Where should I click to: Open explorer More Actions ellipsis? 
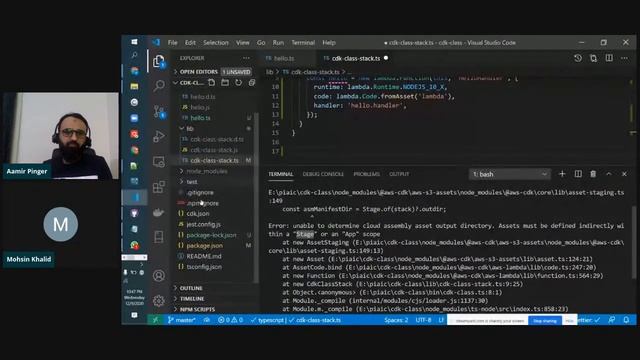246,58
